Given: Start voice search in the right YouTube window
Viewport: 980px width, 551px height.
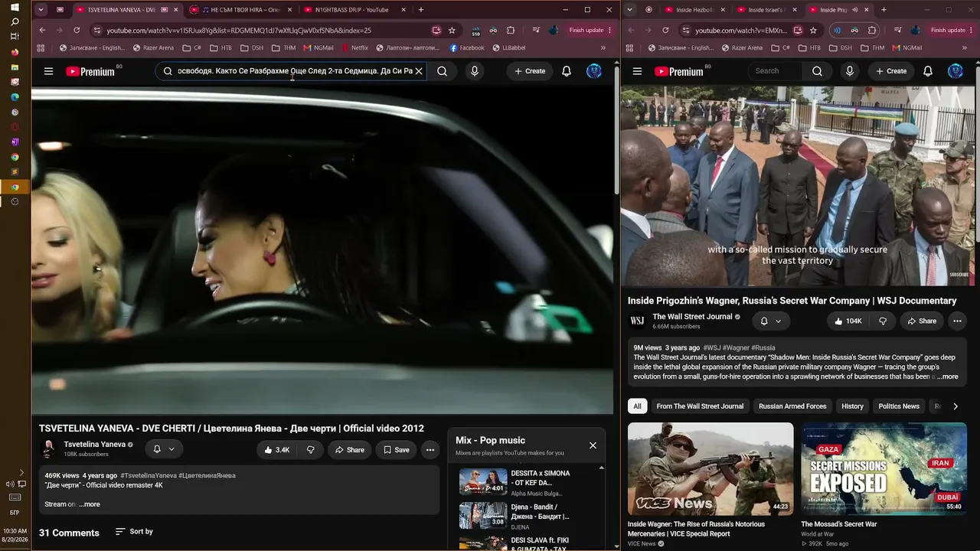Looking at the screenshot, I should (849, 71).
